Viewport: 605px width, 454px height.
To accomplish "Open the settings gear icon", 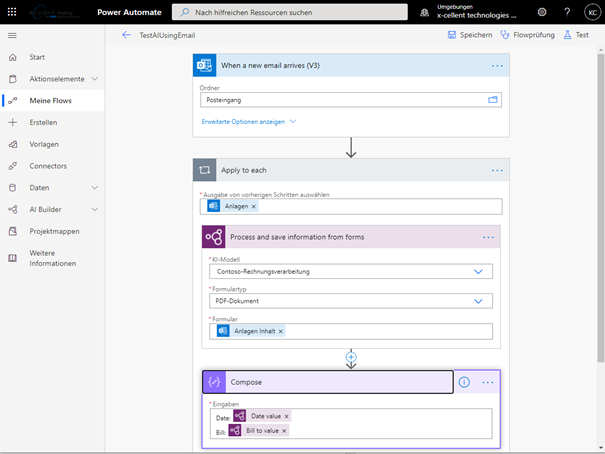I will (x=542, y=12).
